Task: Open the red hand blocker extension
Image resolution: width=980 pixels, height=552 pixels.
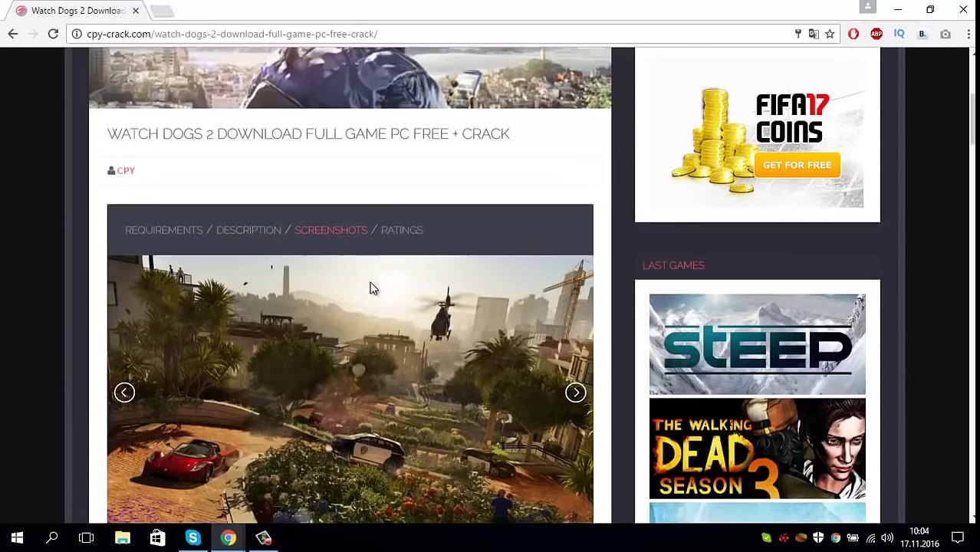Action: pos(853,34)
